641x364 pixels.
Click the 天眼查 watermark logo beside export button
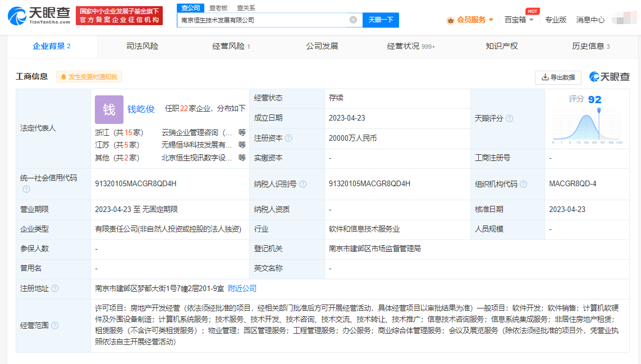pos(609,77)
